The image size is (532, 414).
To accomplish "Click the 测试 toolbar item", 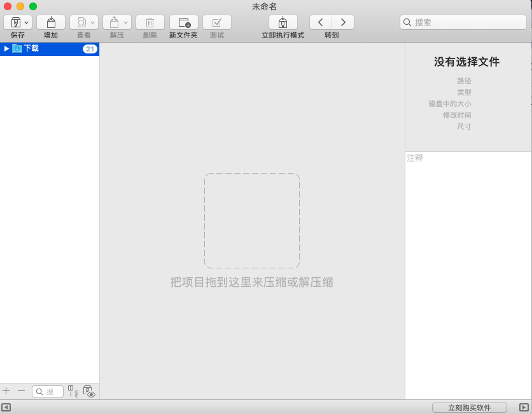I will 216,22.
